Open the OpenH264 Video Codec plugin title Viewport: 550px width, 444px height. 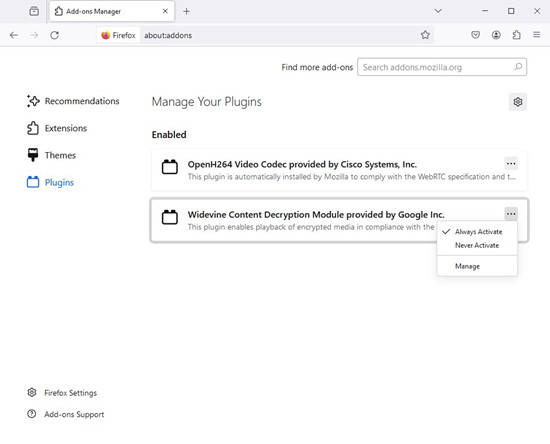(x=302, y=164)
